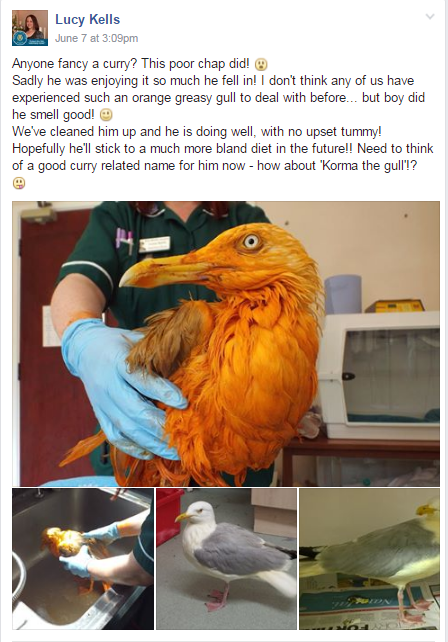Click the white incubator in the photo
This screenshot has height=642, width=448.
(379, 375)
